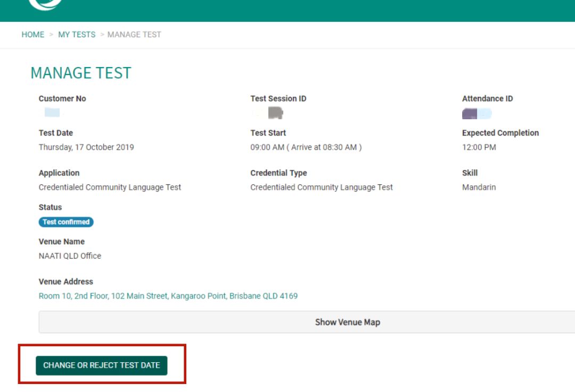Click the Mandarin skill value

coord(479,187)
